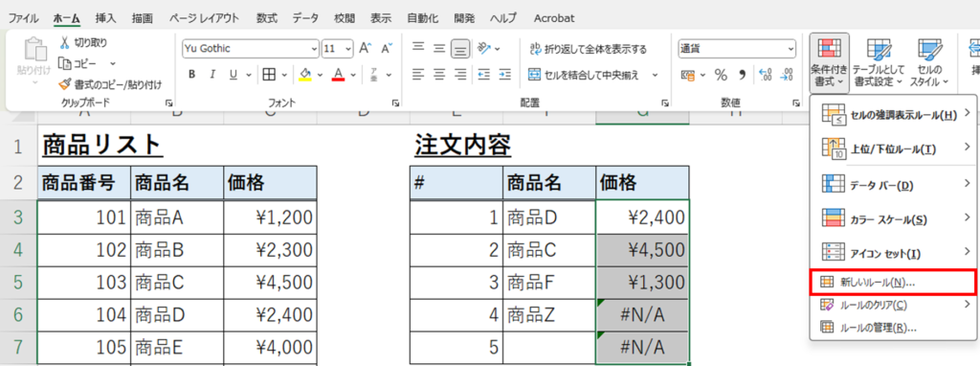
Task: Choose ルールの管理(R)... menu item
Action: (892, 328)
